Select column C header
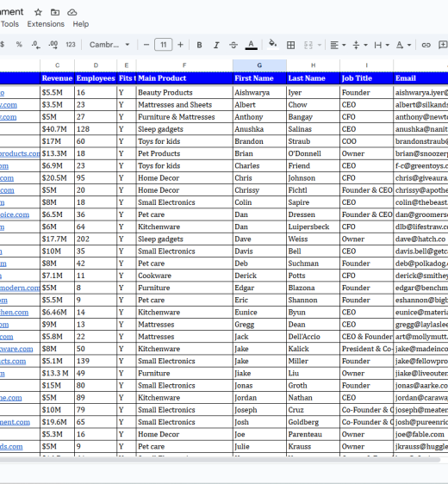The image size is (448, 484). coord(57,65)
